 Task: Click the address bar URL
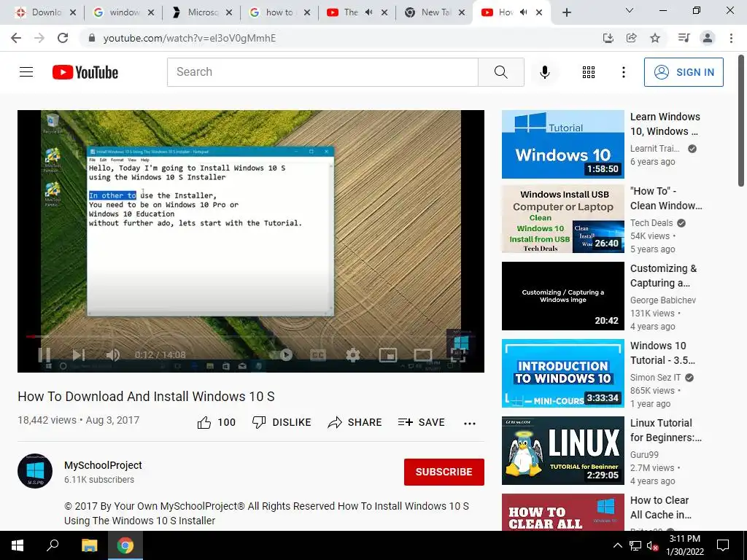189,38
